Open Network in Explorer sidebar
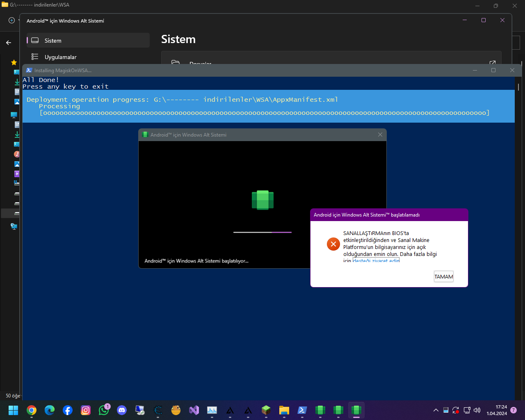 14,226
